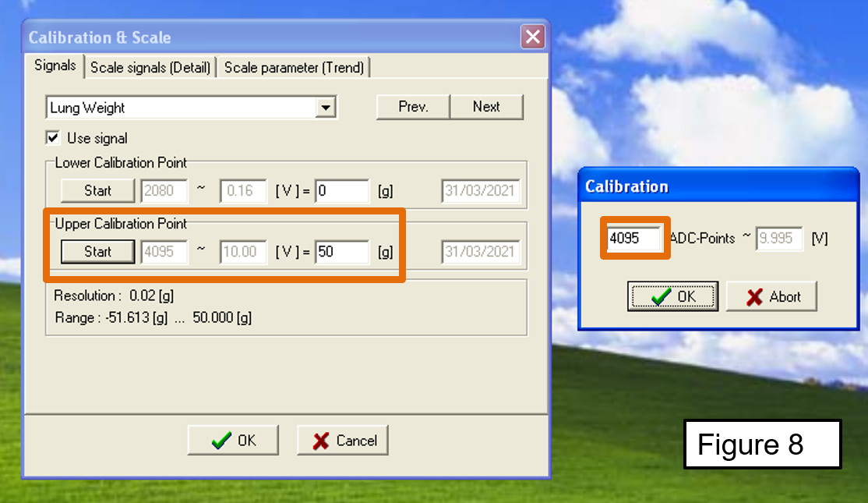Close the Calibration & Scale window
This screenshot has width=868, height=503.
point(532,37)
